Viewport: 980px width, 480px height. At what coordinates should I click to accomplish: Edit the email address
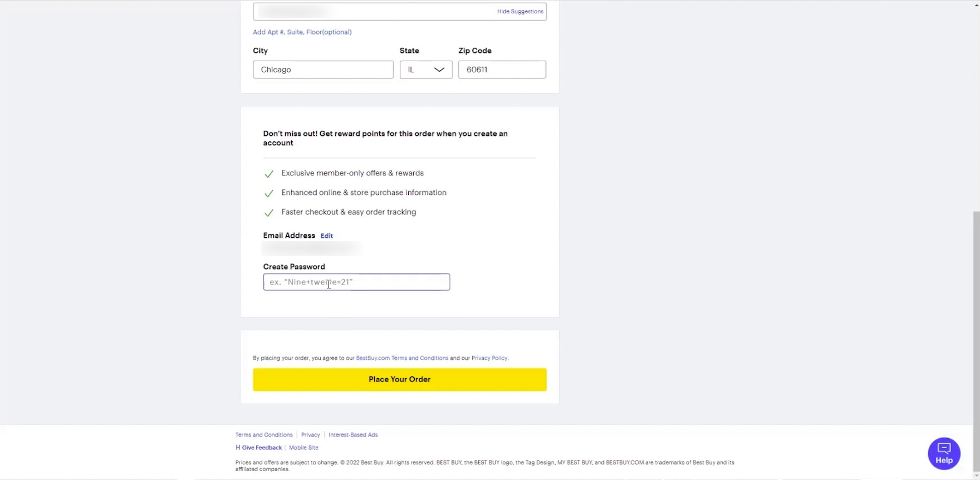point(327,236)
